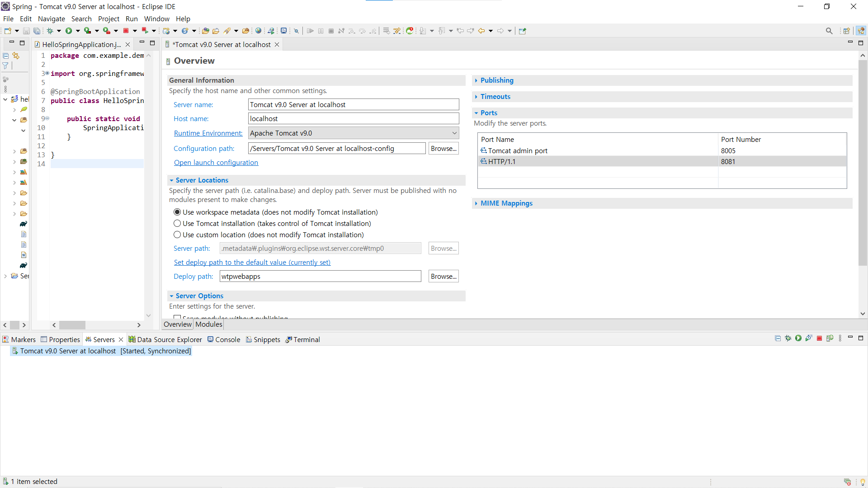Click the Open launch configuration link
Screen dimensions: 868x488
[216, 163]
